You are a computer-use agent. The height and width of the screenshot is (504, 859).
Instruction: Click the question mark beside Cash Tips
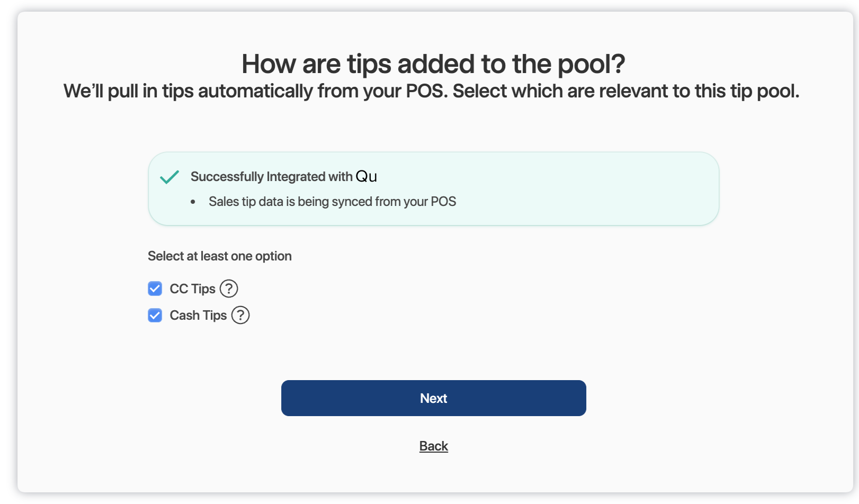point(240,315)
